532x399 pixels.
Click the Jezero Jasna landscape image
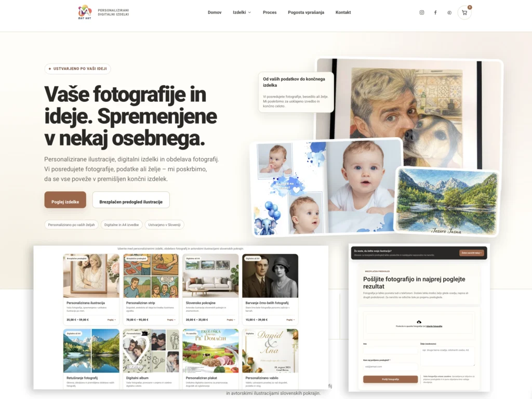447,202
